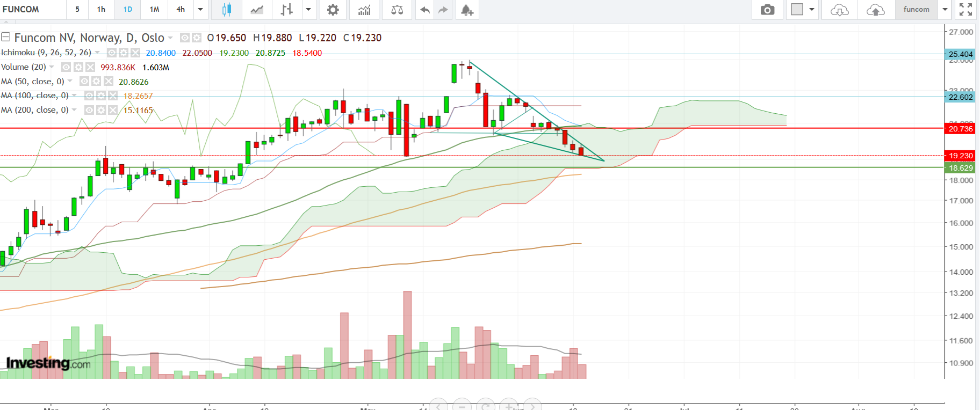Click the 25.404 price axis label
The height and width of the screenshot is (410, 980).
click(x=961, y=54)
